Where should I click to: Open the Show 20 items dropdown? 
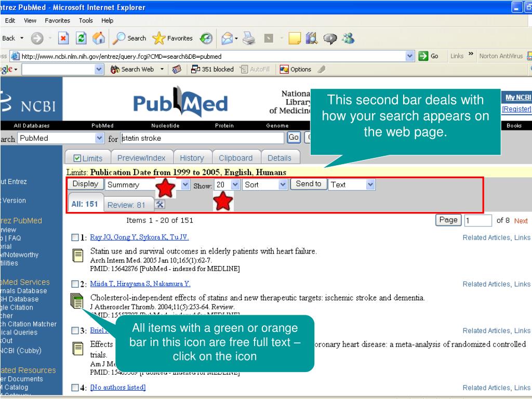click(x=235, y=185)
